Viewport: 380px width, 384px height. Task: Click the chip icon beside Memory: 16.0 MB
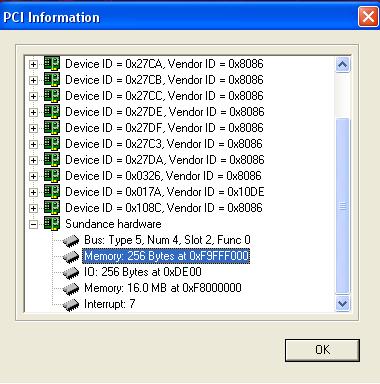pyautogui.click(x=71, y=288)
